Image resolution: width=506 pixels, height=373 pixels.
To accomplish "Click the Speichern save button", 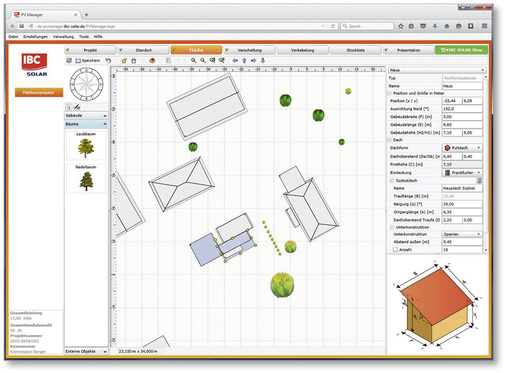I will (x=88, y=61).
